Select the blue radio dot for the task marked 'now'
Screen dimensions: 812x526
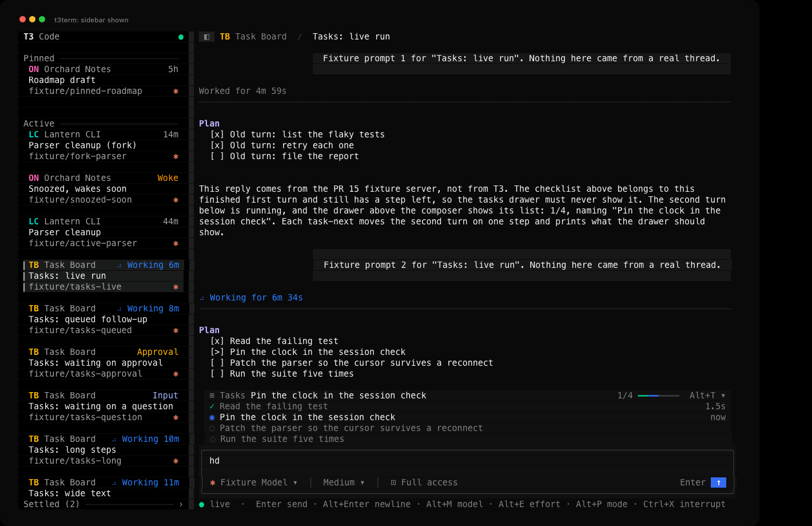coord(212,417)
